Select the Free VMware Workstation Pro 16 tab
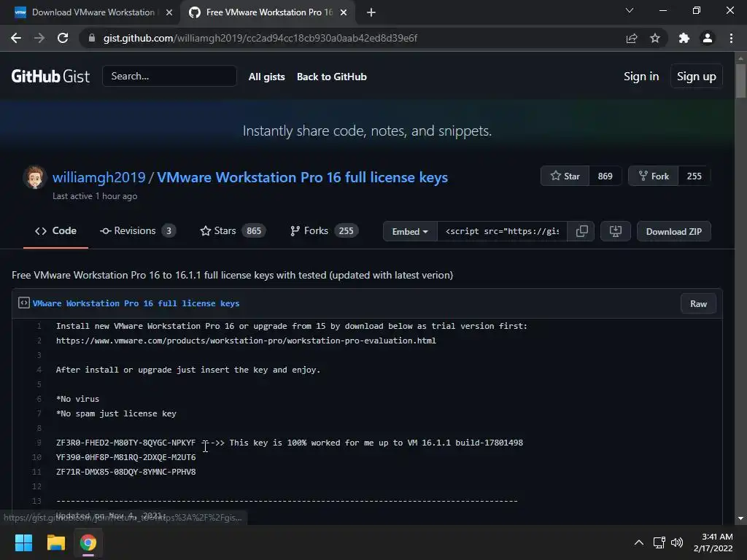 269,12
